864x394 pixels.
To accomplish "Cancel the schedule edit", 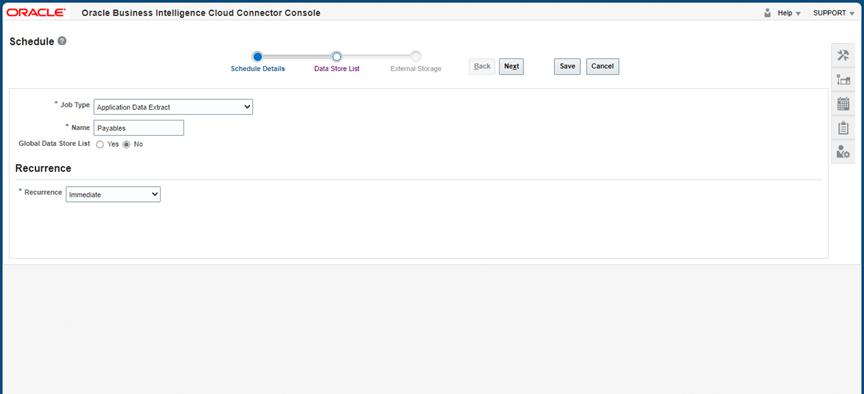I will pos(602,66).
